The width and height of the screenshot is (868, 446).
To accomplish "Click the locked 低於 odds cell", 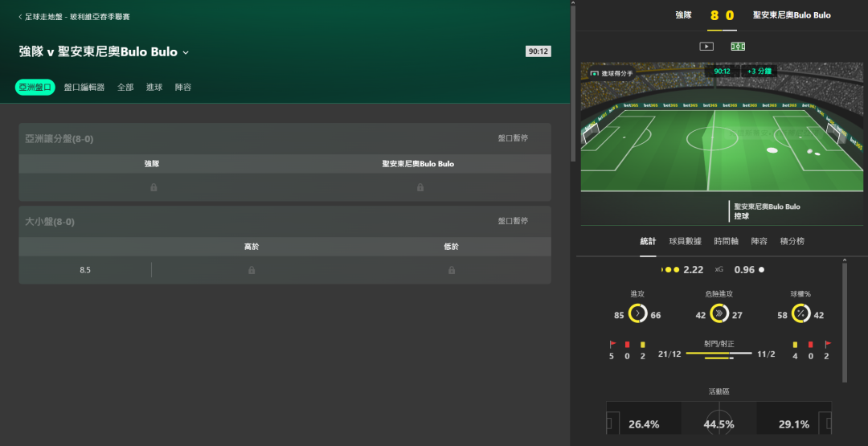I will coord(451,270).
